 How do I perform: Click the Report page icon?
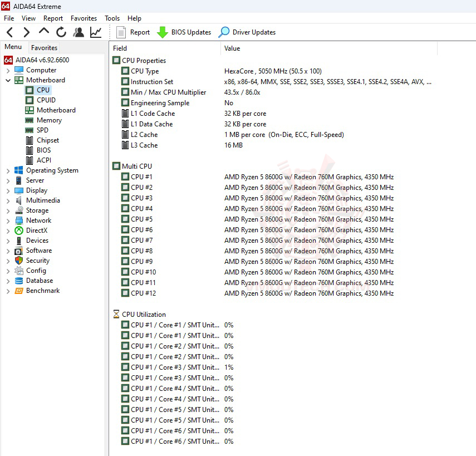[x=121, y=32]
